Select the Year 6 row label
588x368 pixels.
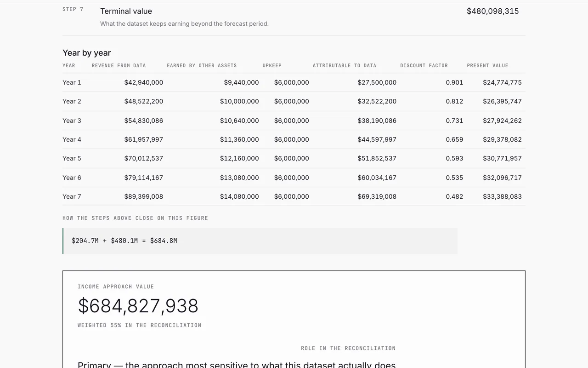click(x=72, y=178)
